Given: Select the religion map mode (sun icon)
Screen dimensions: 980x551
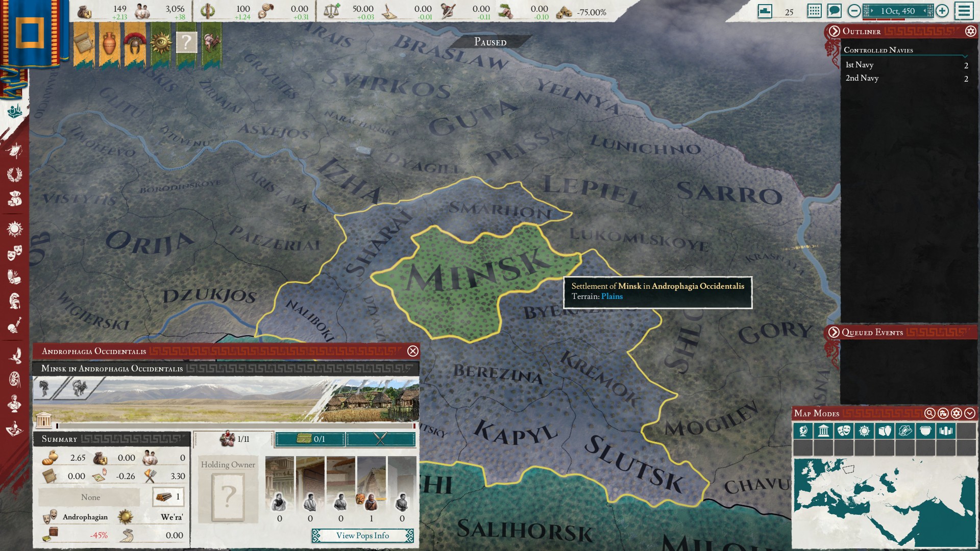Looking at the screenshot, I should pyautogui.click(x=864, y=431).
